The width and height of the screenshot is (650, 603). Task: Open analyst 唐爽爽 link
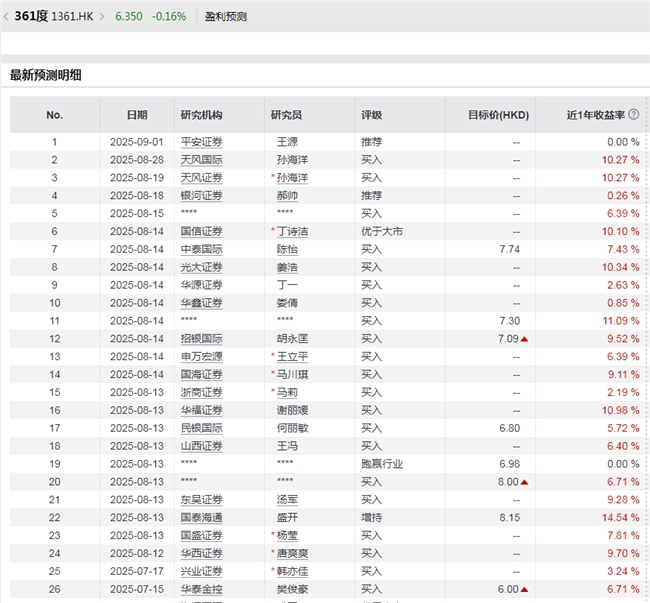click(x=292, y=553)
